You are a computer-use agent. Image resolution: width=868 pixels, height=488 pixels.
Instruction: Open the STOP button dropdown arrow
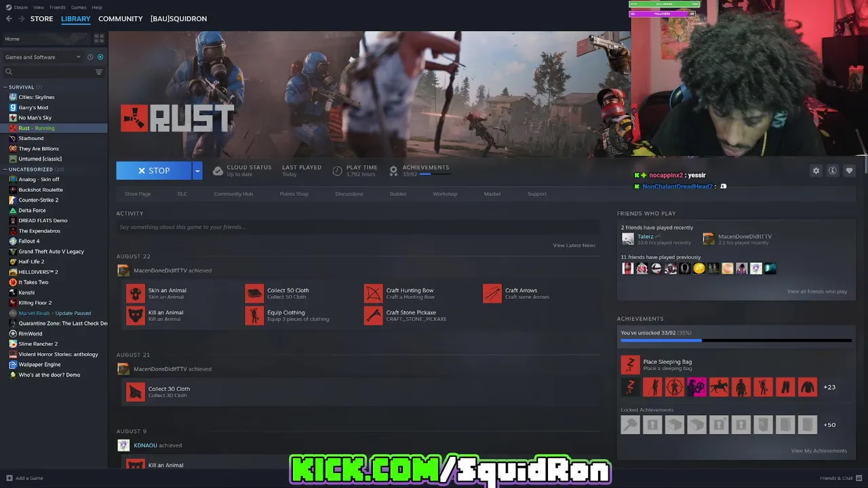coord(197,171)
